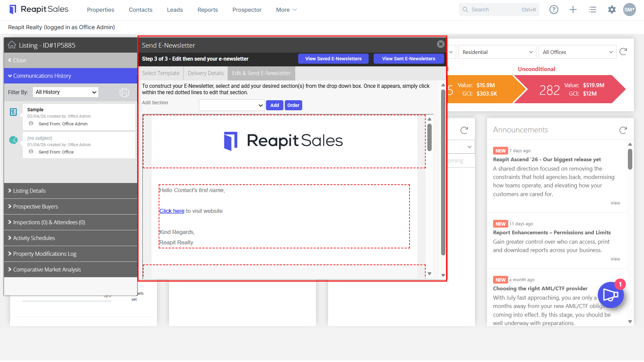Click the Search input field
Viewport: 644px width, 362px height.
pos(499,10)
